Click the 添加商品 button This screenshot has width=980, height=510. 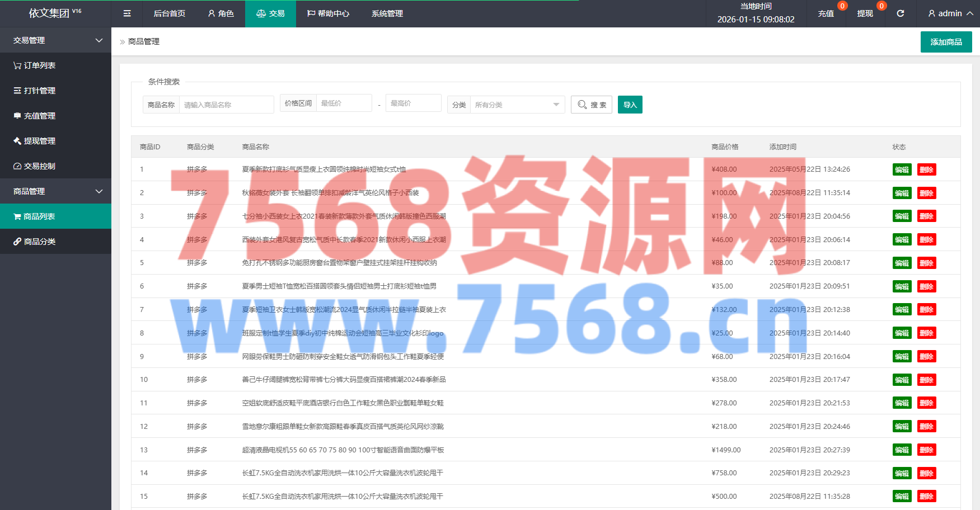946,42
